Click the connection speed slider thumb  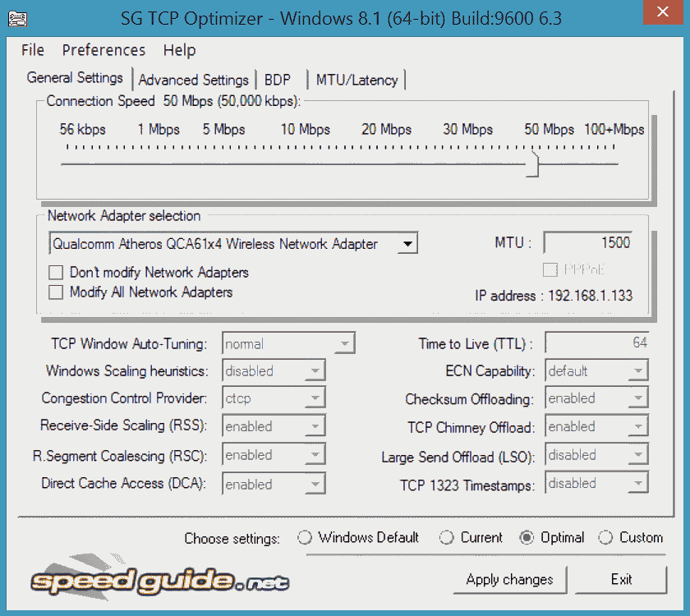coord(533,164)
